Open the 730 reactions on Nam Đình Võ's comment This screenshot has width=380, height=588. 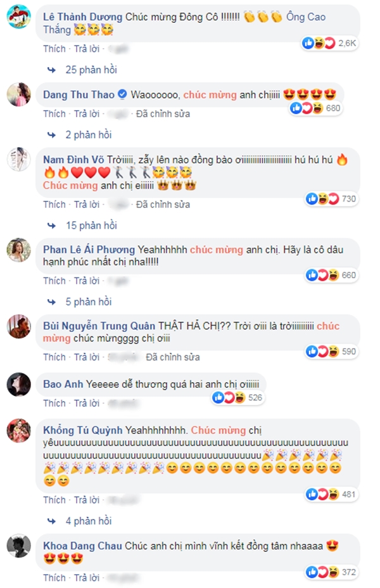(331, 199)
